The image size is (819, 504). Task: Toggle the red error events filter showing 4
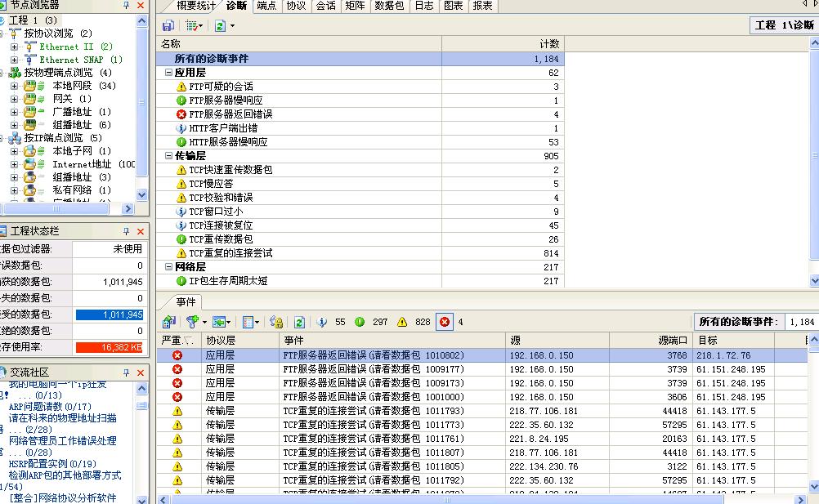coord(445,322)
